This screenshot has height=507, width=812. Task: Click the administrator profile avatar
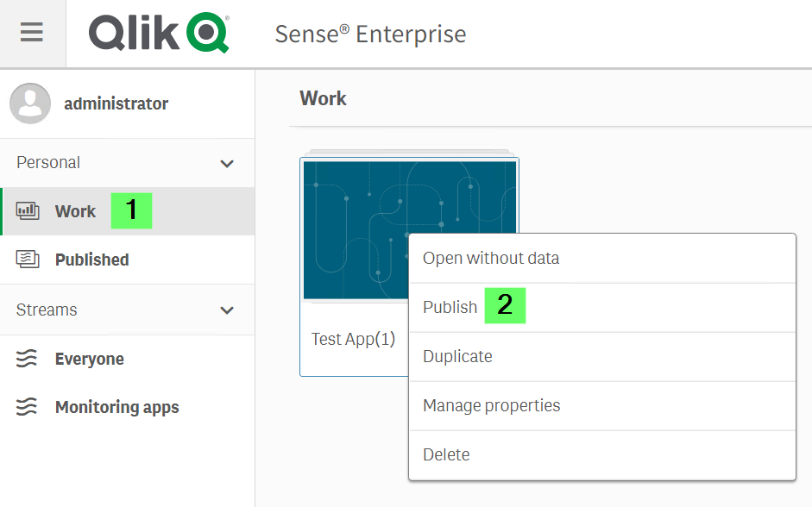tap(30, 103)
